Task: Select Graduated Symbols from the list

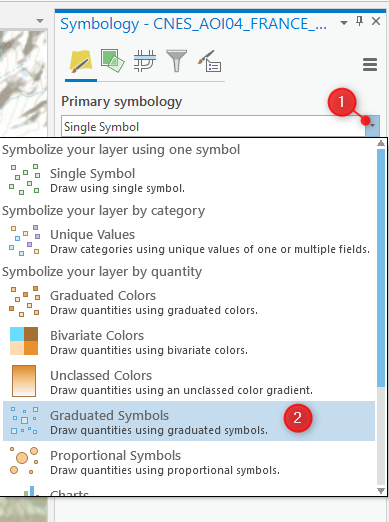Action: (x=189, y=421)
